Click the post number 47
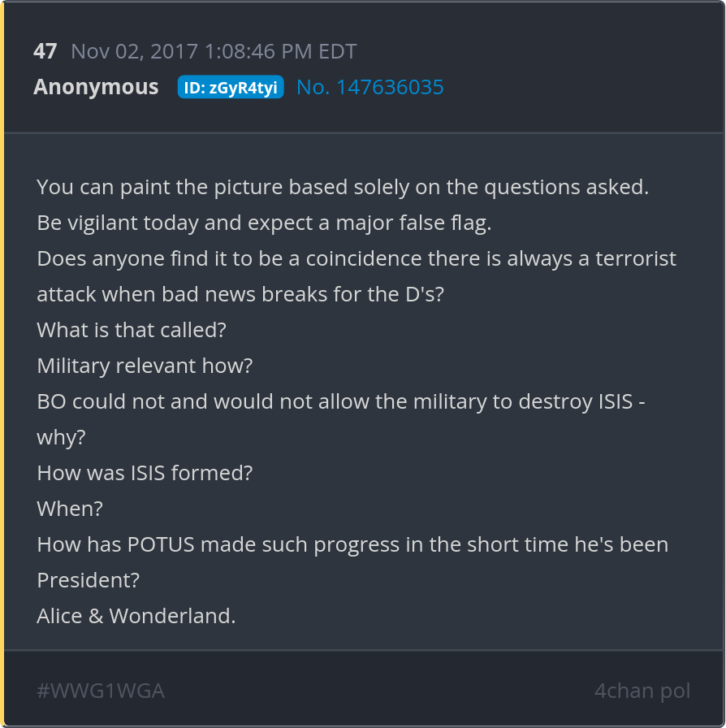726x728 pixels. 45,52
